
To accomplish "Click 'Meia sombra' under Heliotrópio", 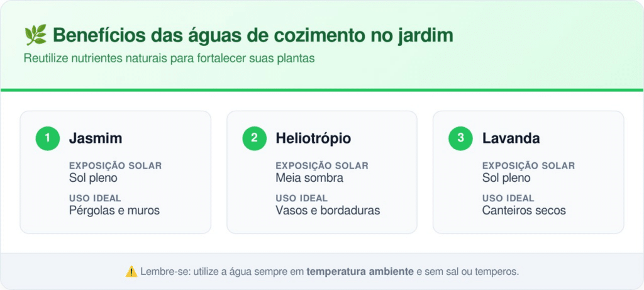I will pos(309,178).
